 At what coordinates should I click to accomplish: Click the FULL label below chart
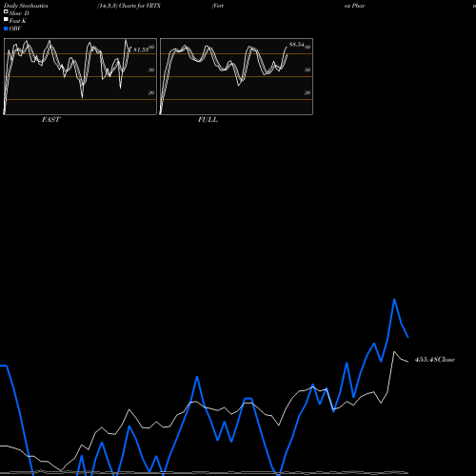[x=208, y=120]
